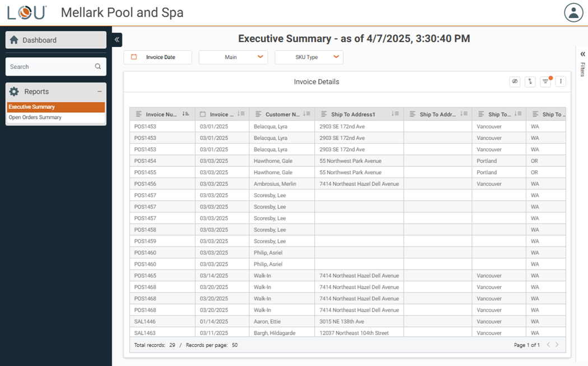Viewport: 588px width, 366px height.
Task: Sort by Ship To Address2 column icon
Action: [464, 114]
